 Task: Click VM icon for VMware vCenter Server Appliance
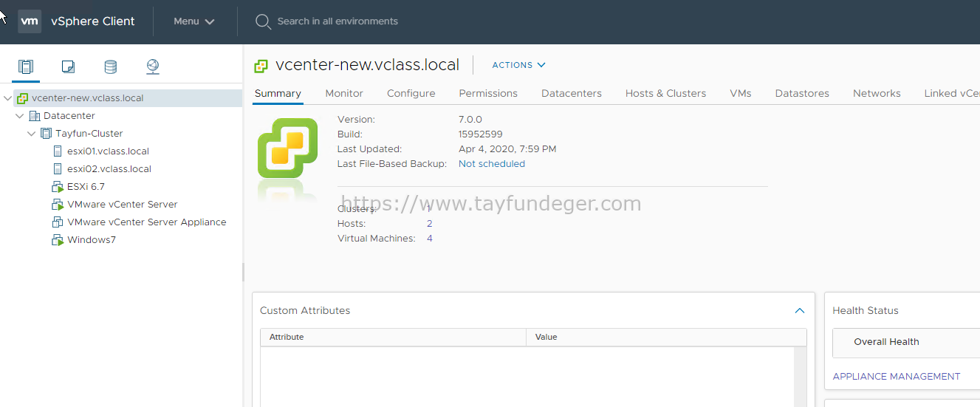(x=58, y=222)
